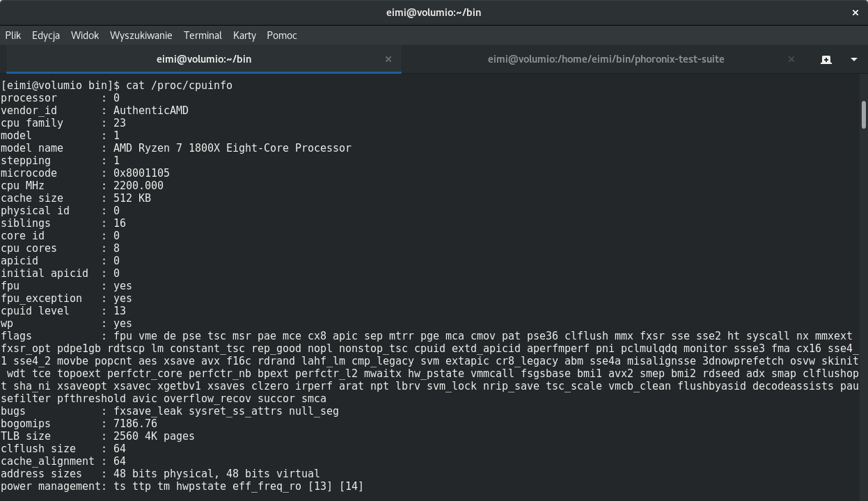Open the Karty menu
This screenshot has width=868, height=501.
click(244, 35)
